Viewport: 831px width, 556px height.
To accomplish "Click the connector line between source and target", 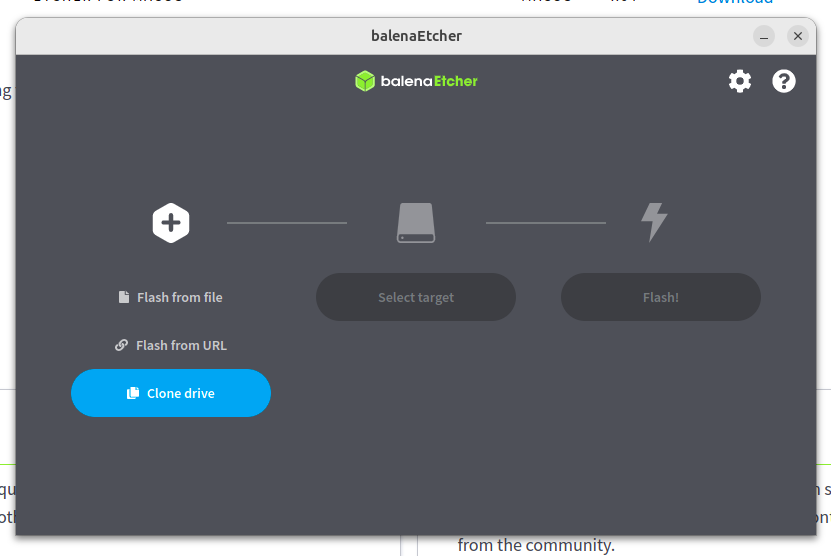I will [x=287, y=223].
